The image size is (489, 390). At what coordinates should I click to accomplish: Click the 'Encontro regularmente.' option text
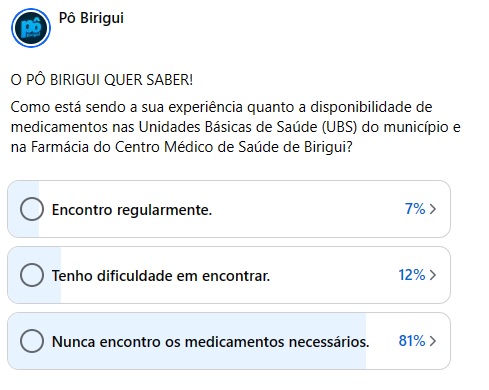click(132, 210)
